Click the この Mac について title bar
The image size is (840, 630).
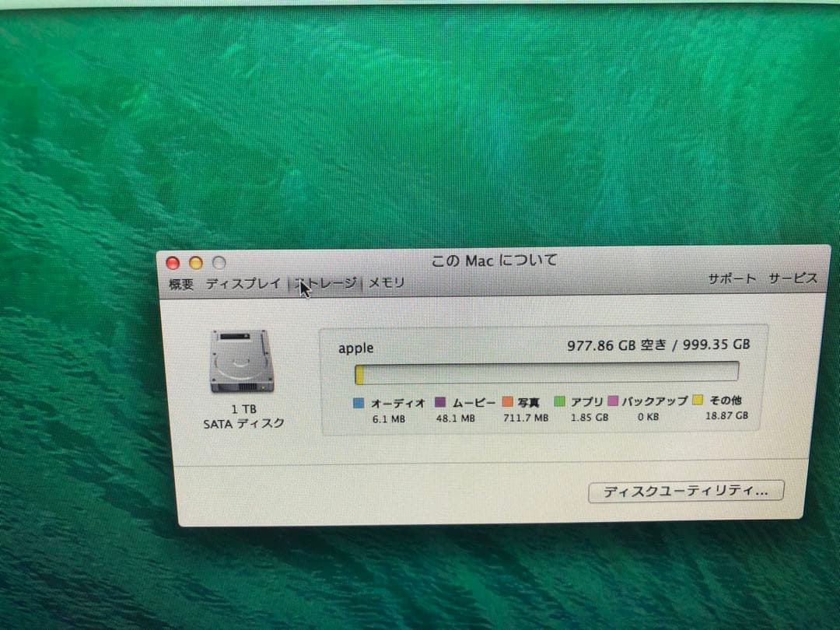point(493,261)
